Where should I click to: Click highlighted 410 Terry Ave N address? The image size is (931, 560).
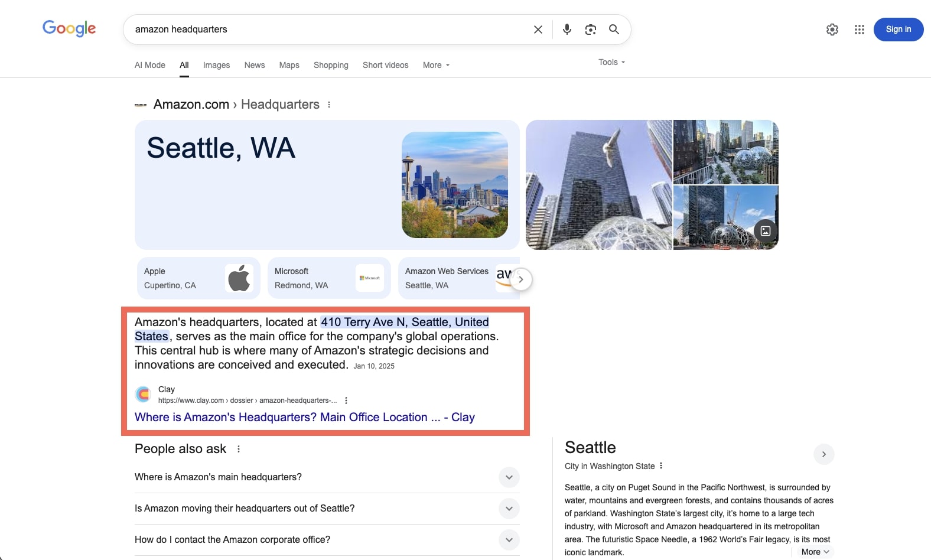(405, 322)
